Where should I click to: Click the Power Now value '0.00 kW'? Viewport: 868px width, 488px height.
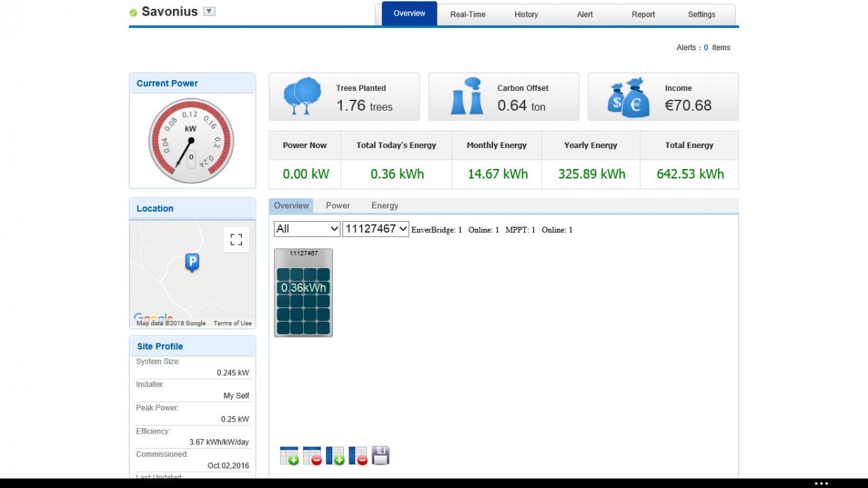306,174
